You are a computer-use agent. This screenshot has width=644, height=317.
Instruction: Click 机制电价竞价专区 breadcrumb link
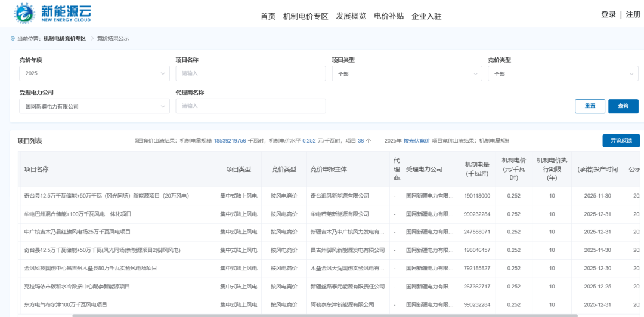click(64, 38)
